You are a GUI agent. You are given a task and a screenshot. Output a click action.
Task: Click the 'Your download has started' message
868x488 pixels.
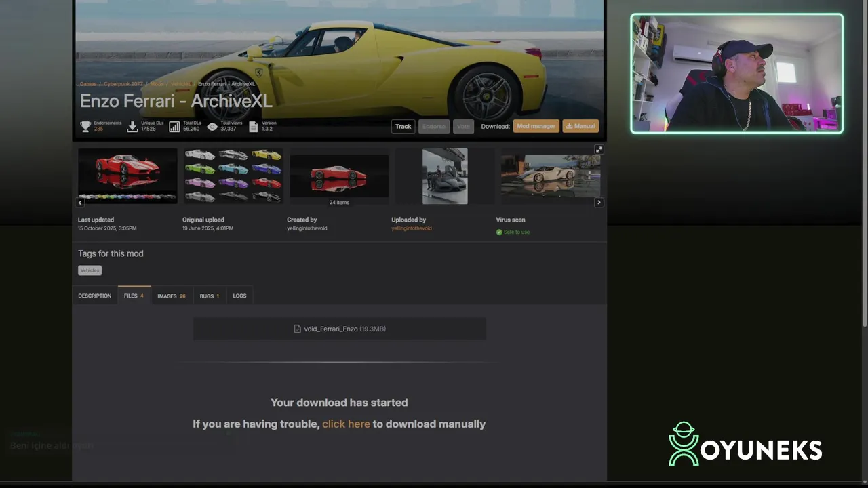[339, 403]
